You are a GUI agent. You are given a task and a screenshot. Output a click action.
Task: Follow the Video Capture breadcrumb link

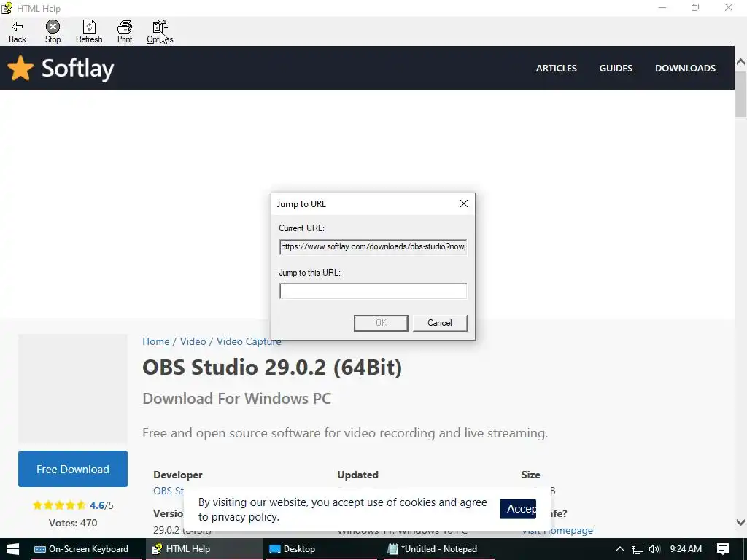[x=249, y=341]
